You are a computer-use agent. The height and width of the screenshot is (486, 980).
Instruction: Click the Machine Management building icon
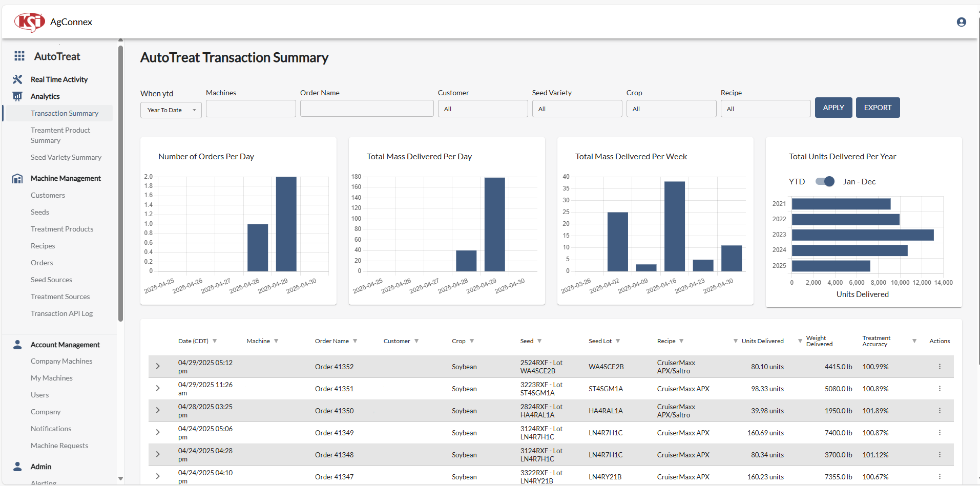click(x=17, y=178)
